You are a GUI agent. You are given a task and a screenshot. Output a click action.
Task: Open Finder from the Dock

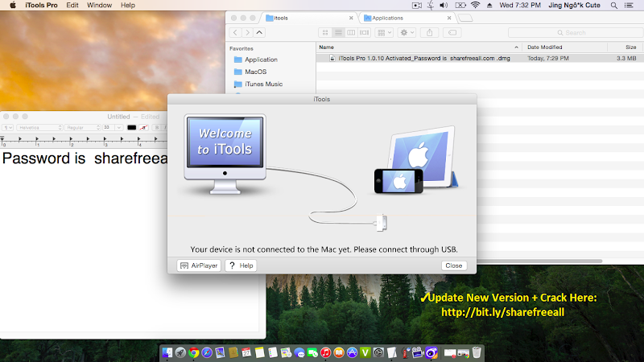tap(167, 352)
